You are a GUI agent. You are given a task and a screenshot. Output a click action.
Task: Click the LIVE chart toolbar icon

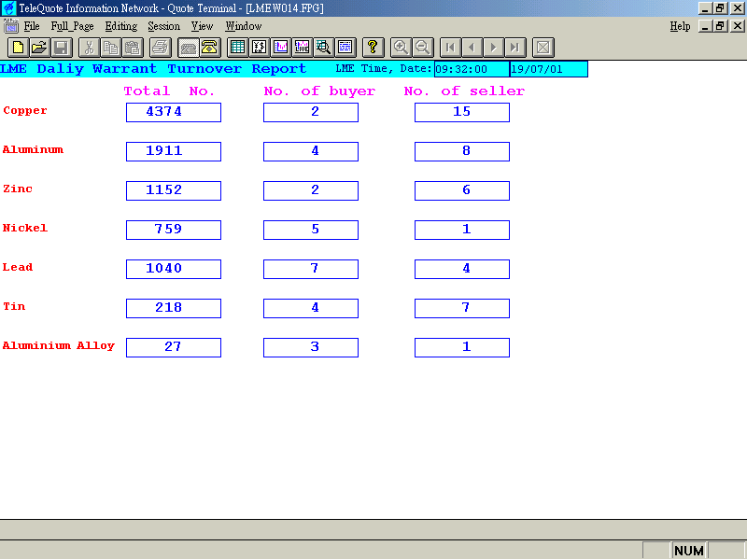point(302,48)
